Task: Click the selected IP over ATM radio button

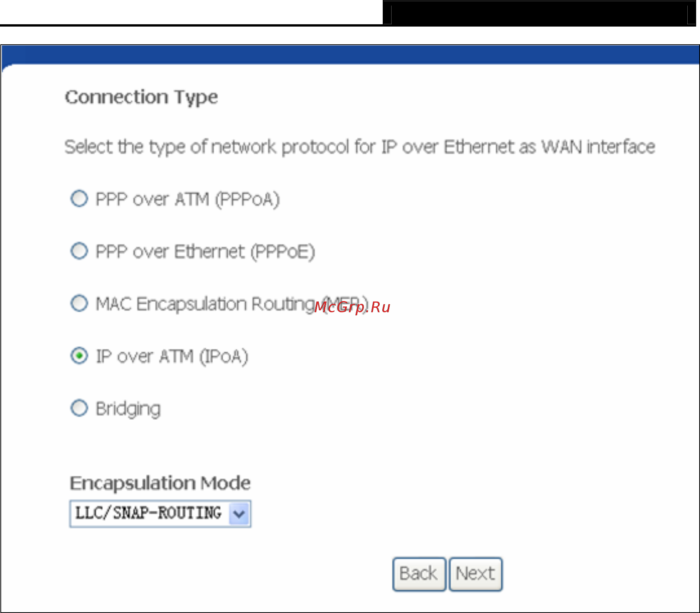Action: tap(79, 356)
